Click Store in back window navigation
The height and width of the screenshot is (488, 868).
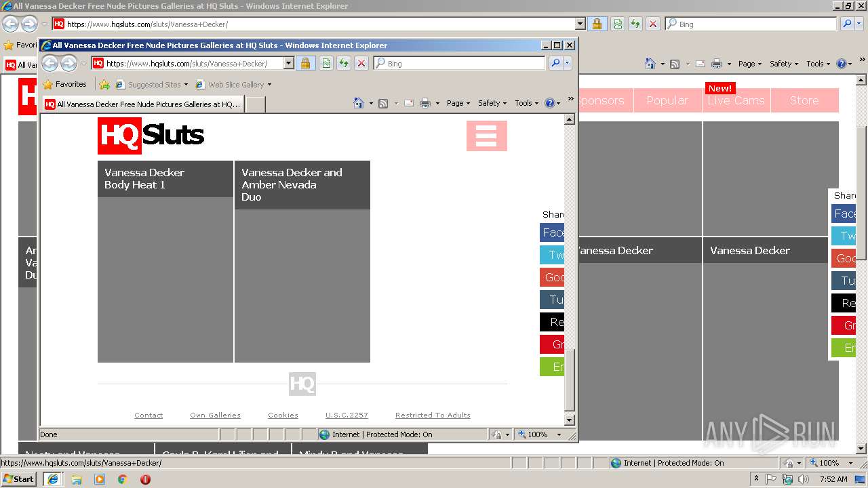(804, 100)
